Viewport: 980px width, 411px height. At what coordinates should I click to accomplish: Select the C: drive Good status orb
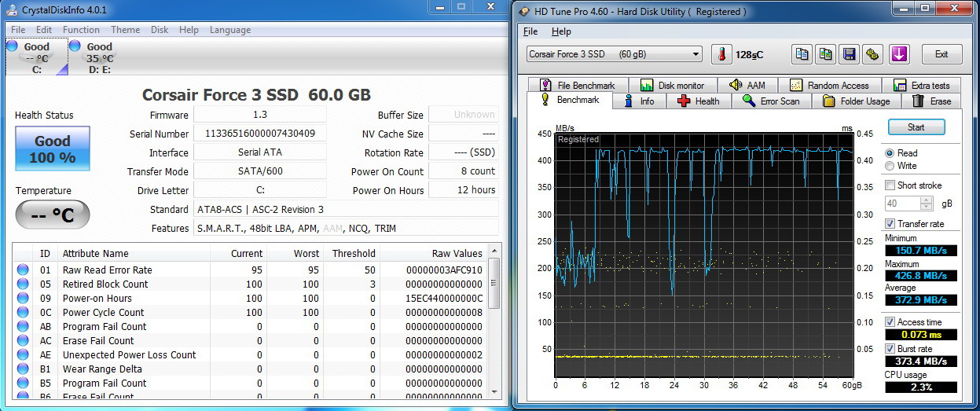pyautogui.click(x=12, y=46)
